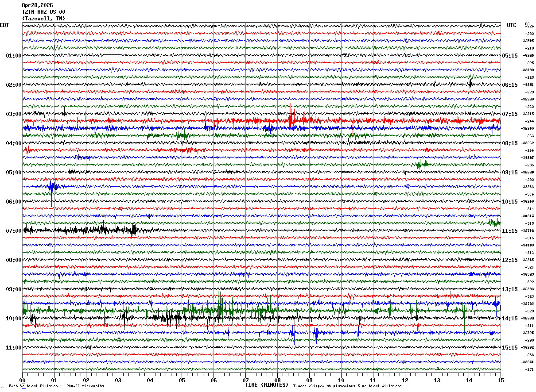Click the (Tazewell, TN) location text

[44, 19]
